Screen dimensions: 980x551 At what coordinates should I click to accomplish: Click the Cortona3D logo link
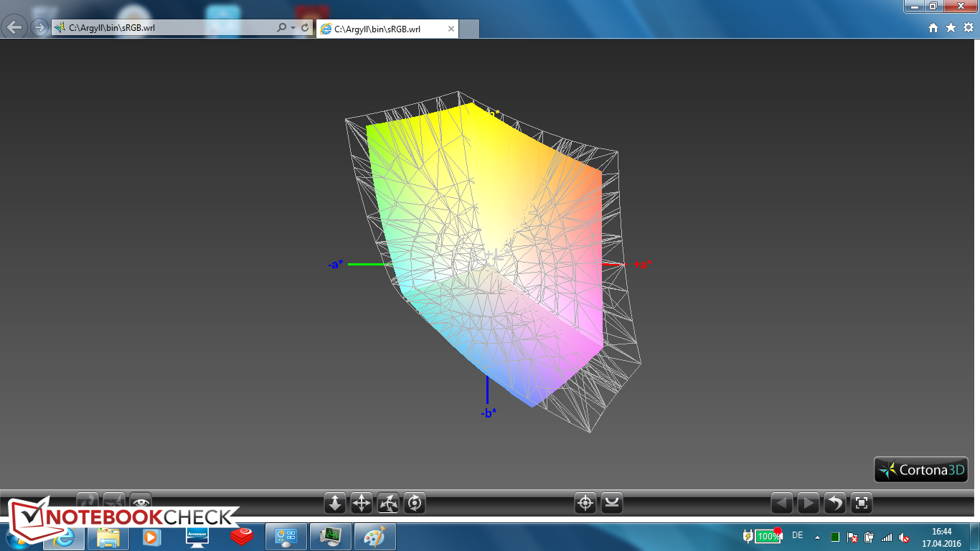(921, 470)
